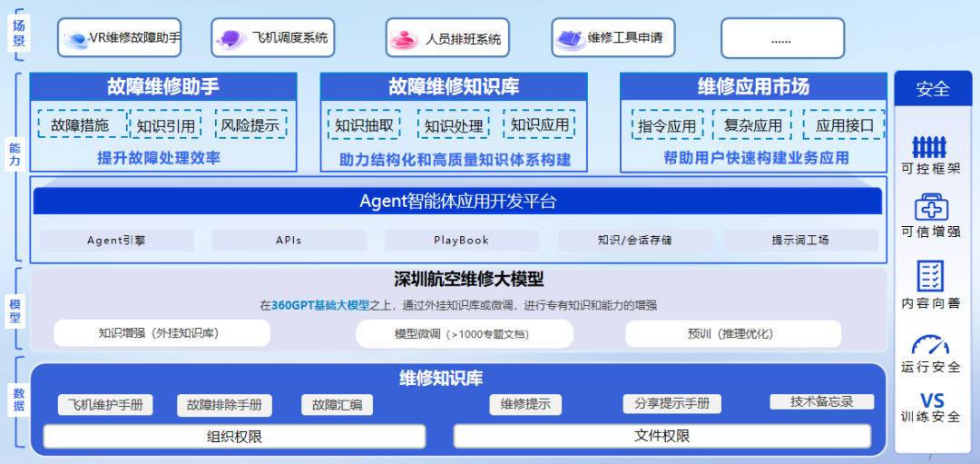Click the 人员排班系统 pink icon

click(404, 39)
